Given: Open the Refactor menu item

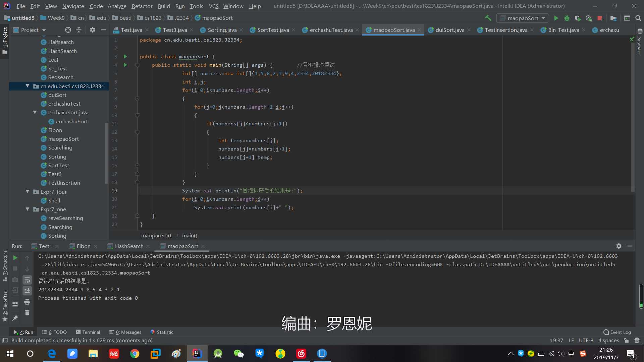Looking at the screenshot, I should tap(142, 6).
